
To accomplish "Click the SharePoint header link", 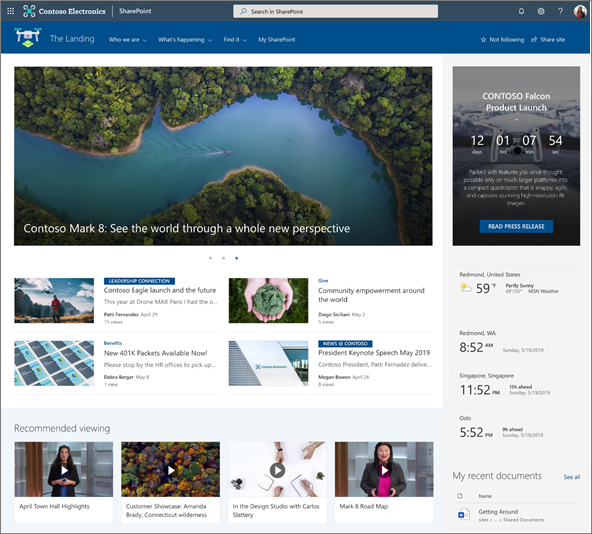I will 135,11.
